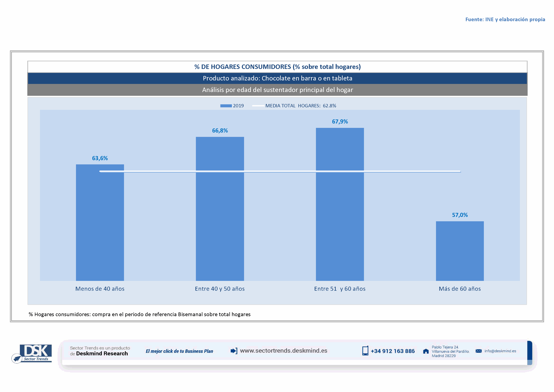
Task: Open www.sectortrends.deskmind.es link
Action: point(284,350)
